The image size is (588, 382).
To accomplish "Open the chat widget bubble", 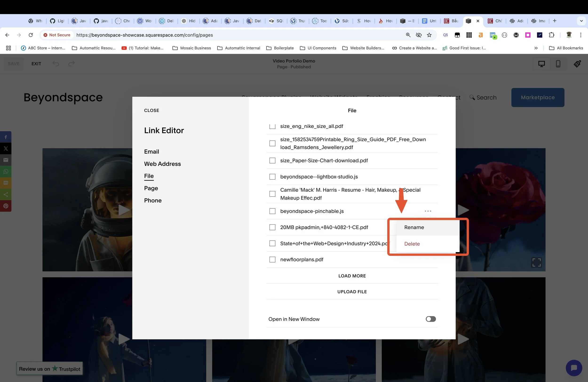I will (x=574, y=368).
